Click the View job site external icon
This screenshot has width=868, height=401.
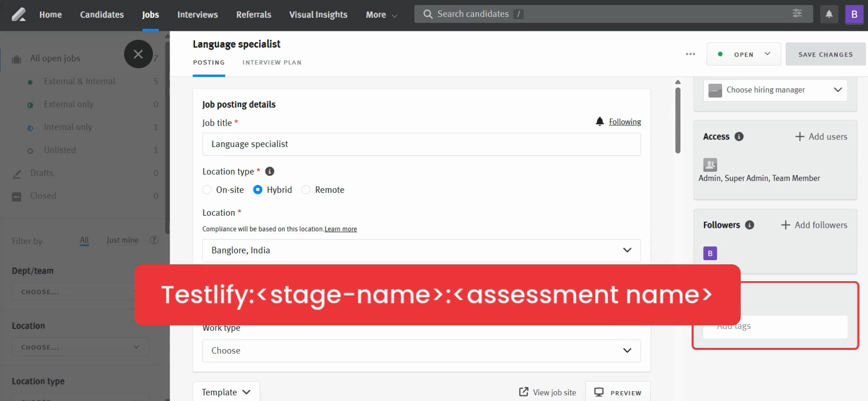point(524,392)
